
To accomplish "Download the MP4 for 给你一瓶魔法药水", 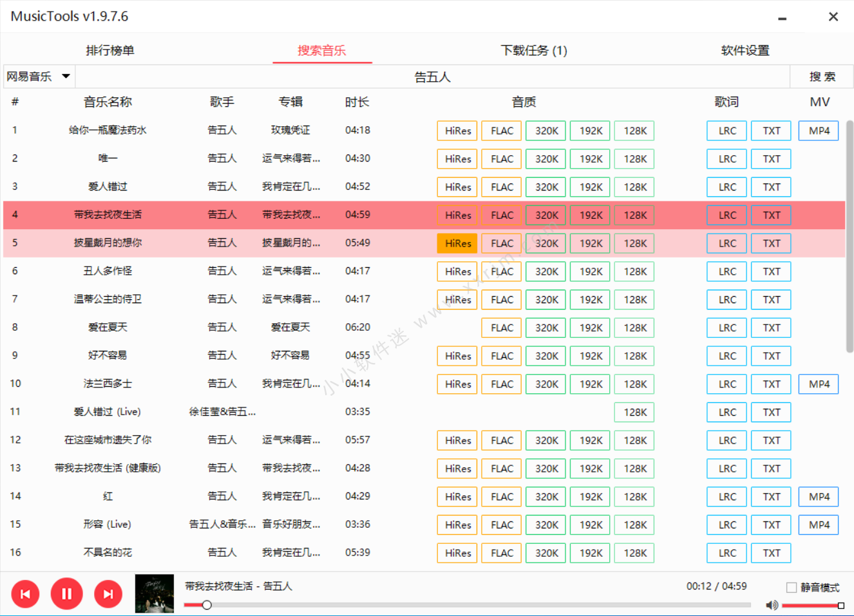I will [819, 131].
